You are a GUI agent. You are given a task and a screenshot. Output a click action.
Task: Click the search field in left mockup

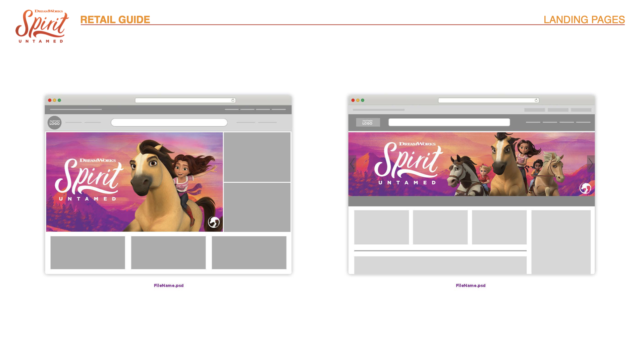(169, 122)
